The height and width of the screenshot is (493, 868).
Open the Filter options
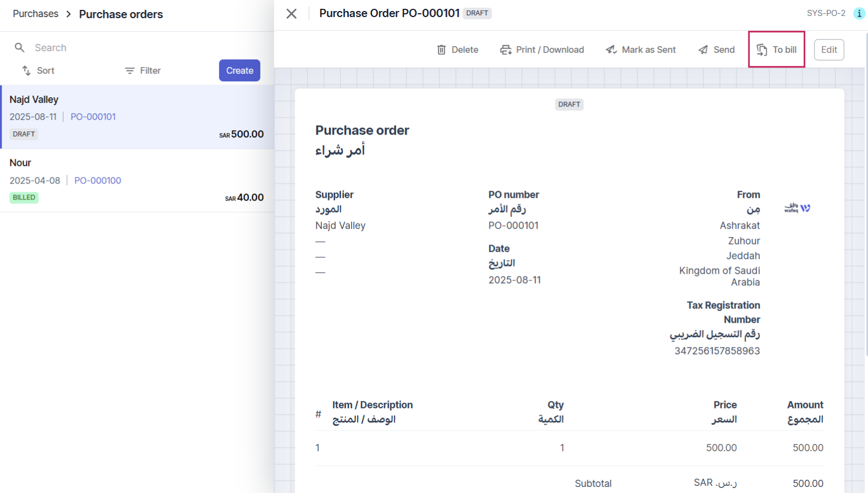click(x=143, y=70)
